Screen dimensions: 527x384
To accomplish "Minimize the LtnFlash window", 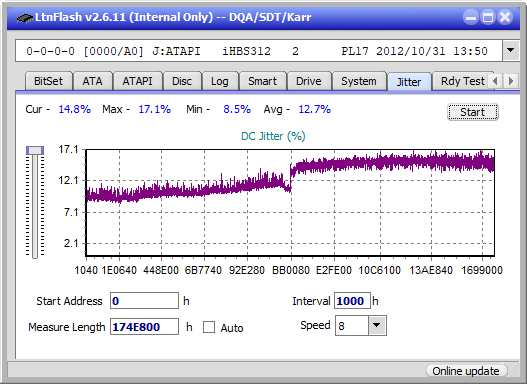I will coord(471,17).
